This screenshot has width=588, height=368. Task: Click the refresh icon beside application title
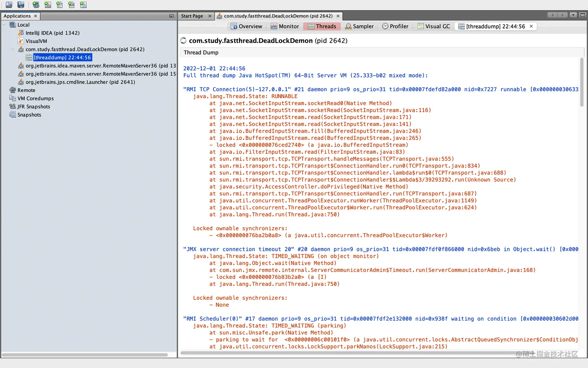(x=184, y=40)
